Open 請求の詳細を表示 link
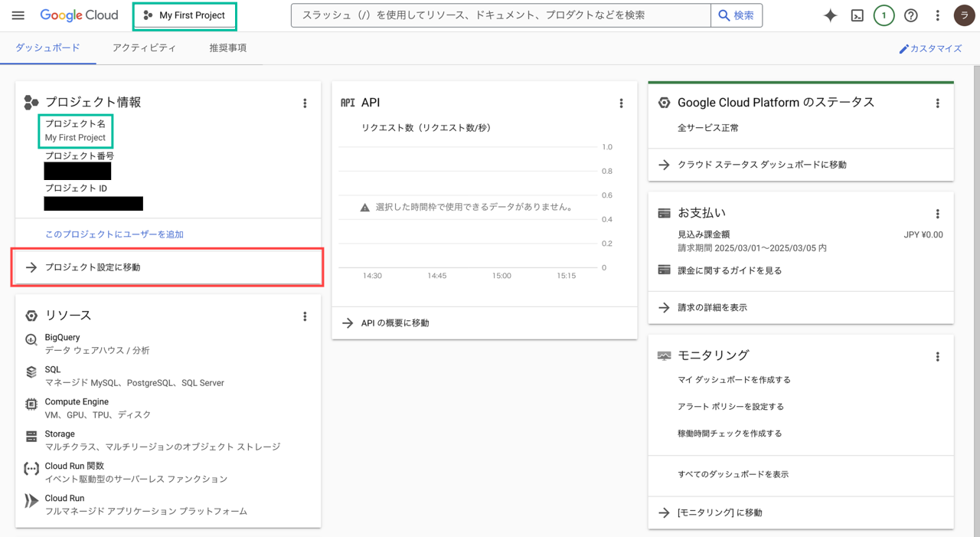Image resolution: width=980 pixels, height=537 pixels. click(801, 307)
